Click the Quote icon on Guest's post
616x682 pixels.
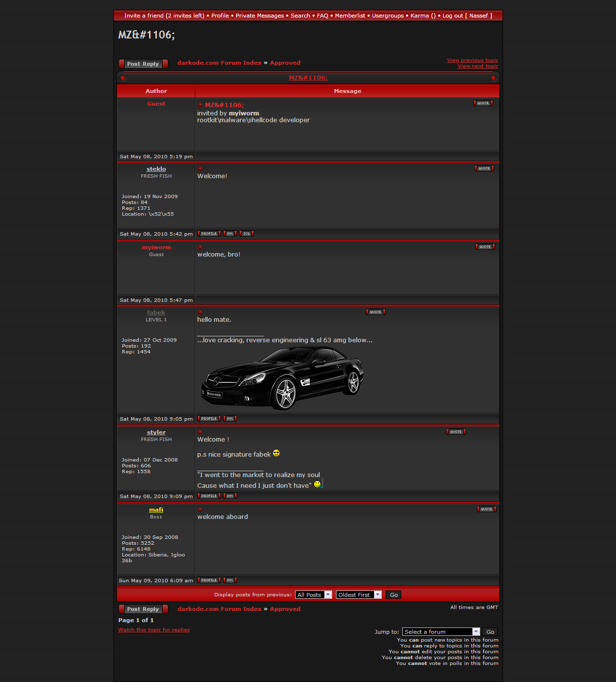point(483,103)
